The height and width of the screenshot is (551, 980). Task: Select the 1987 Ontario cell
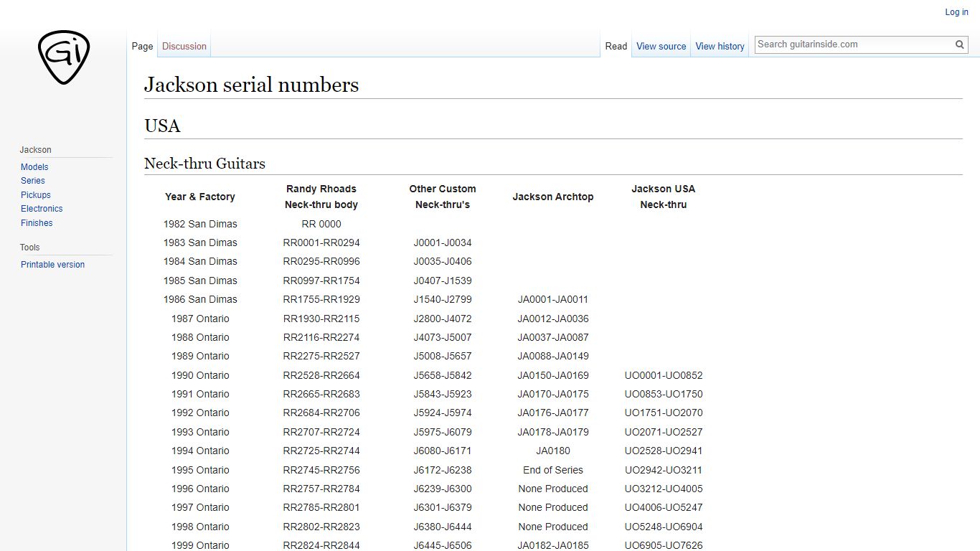click(200, 319)
